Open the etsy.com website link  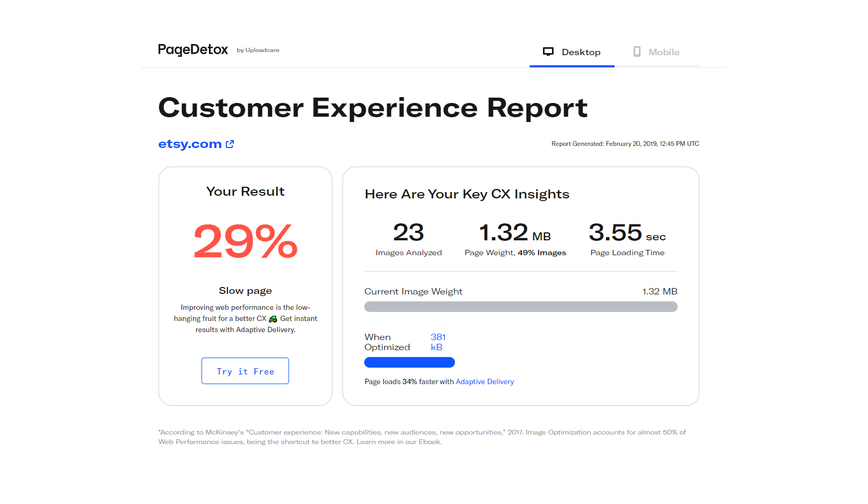(x=189, y=143)
